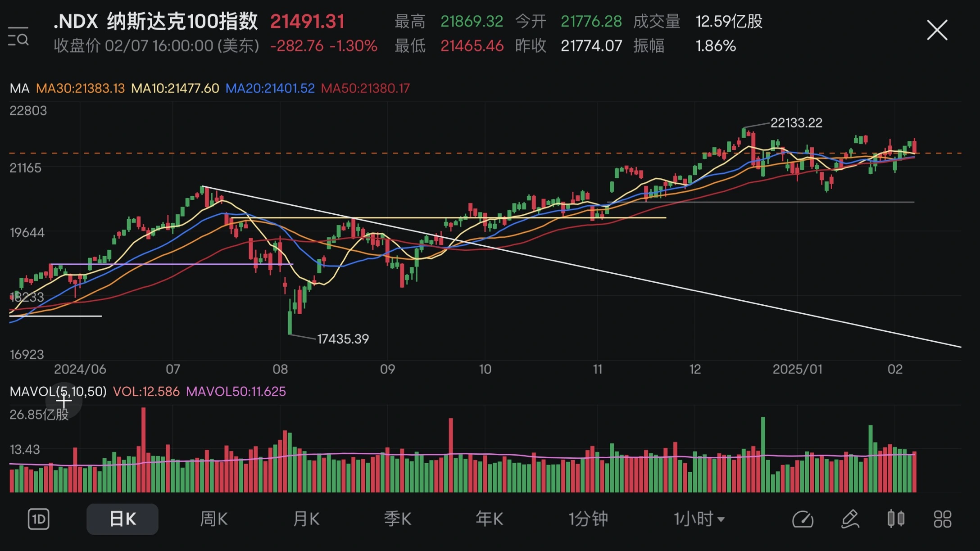This screenshot has width=980, height=551.
Task: Tap the MA20:21401.52 legend value
Action: (x=270, y=88)
